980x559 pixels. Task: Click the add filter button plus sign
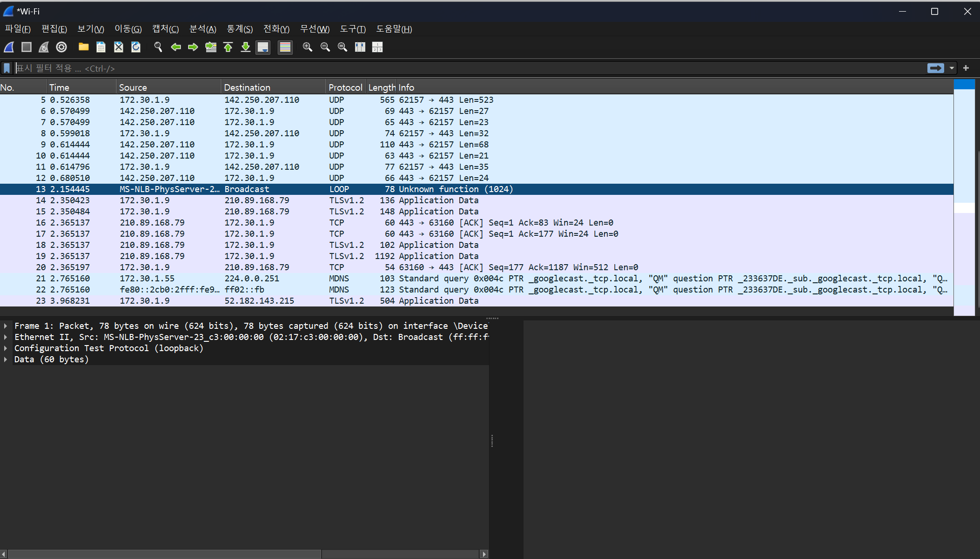click(966, 68)
